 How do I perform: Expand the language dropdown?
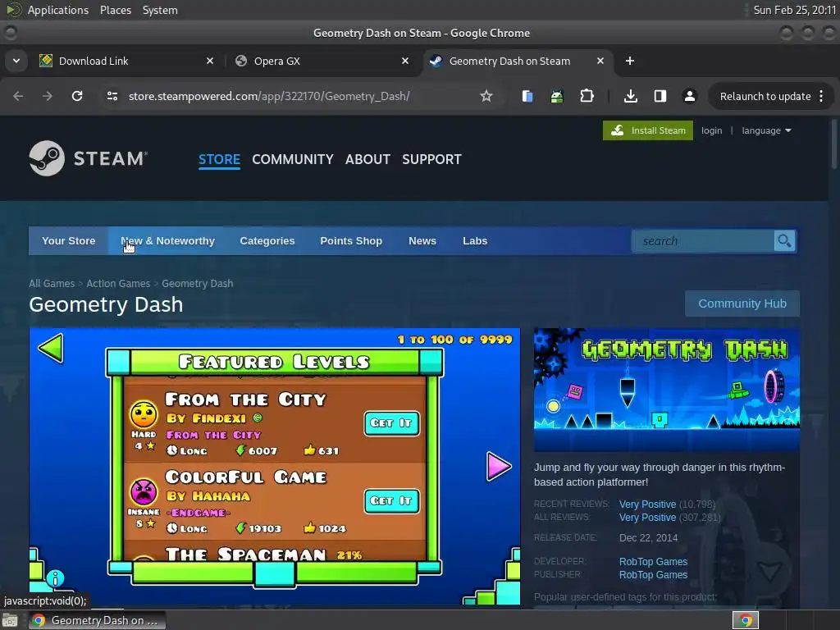[766, 130]
